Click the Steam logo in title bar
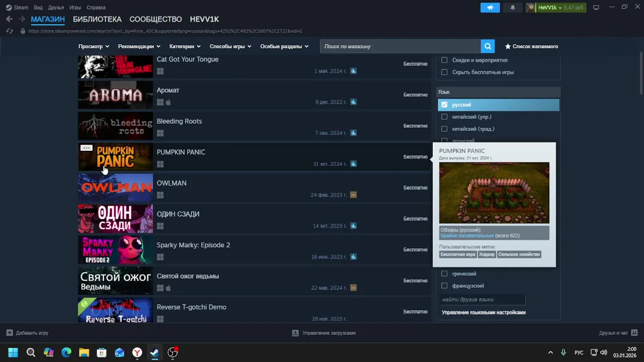This screenshot has height=362, width=644. pyautogui.click(x=8, y=8)
